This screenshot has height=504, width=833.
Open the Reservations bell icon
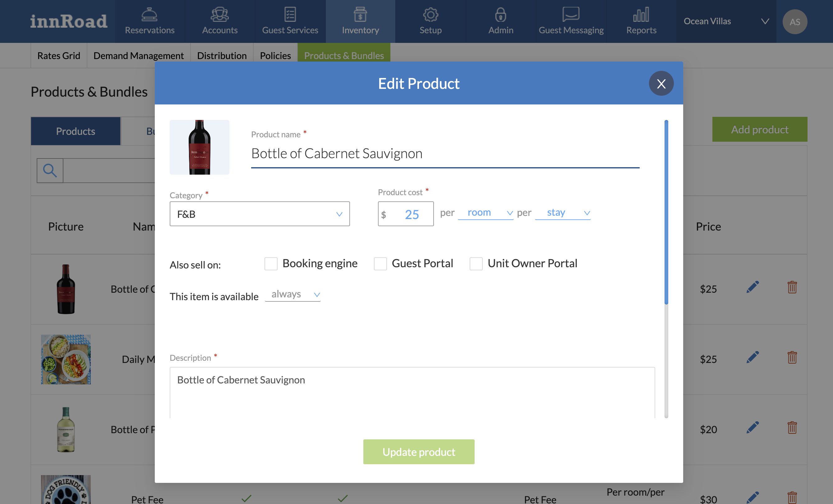pos(150,15)
